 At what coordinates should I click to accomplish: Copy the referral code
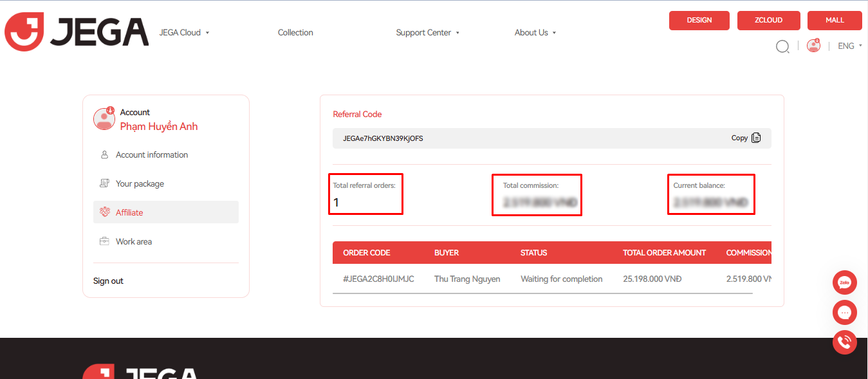[x=746, y=138]
